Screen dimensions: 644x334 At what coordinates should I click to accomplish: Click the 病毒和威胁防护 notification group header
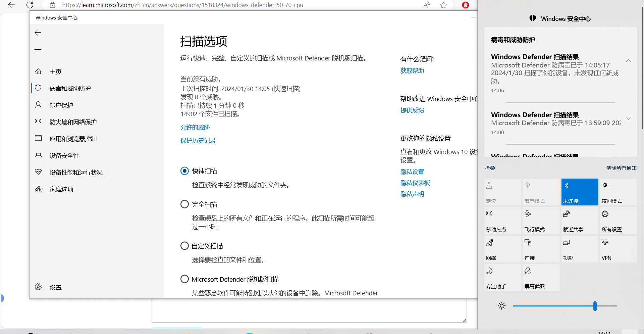pos(513,40)
